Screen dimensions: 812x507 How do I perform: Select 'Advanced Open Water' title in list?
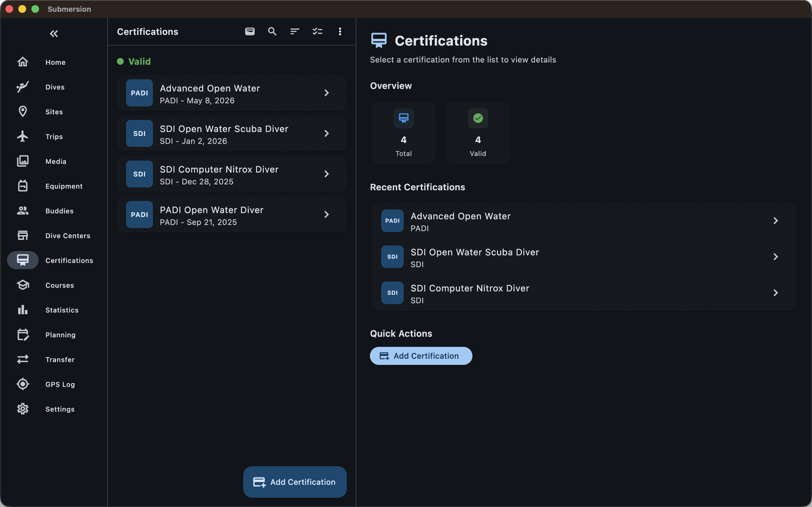pyautogui.click(x=210, y=88)
